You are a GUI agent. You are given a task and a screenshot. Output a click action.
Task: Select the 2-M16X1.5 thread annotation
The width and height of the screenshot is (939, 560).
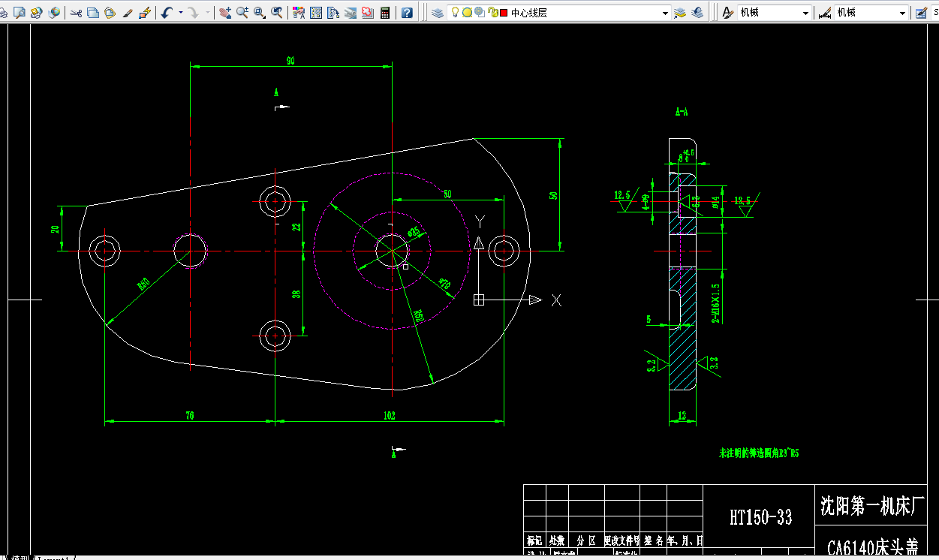(716, 303)
